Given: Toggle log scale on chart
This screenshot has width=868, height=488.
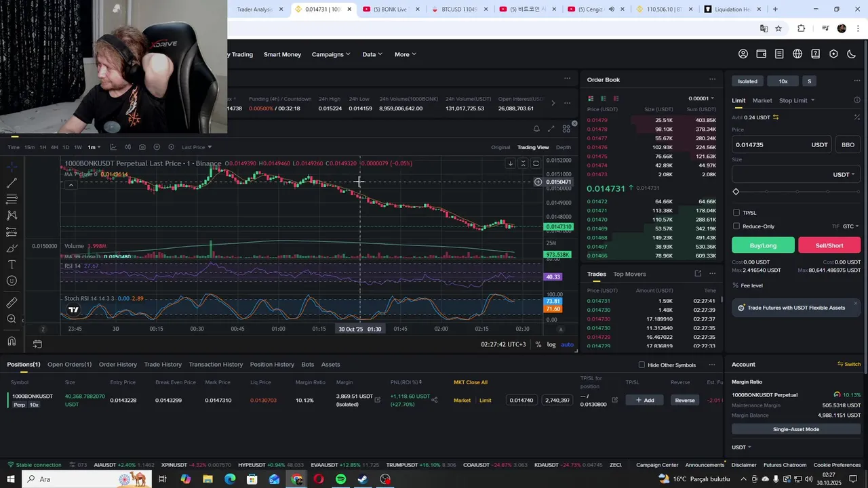Looking at the screenshot, I should pyautogui.click(x=551, y=344).
